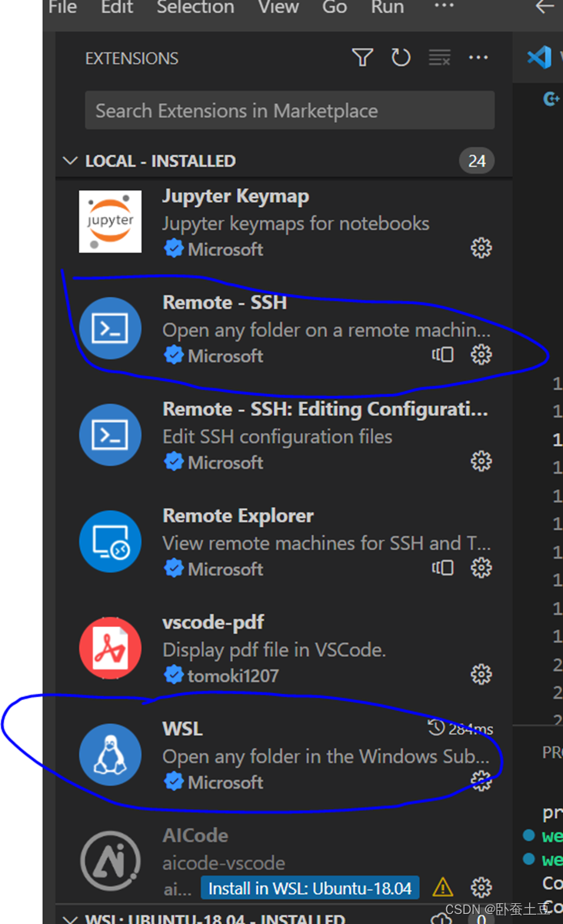Open the Selection menu
Image resolution: width=563 pixels, height=924 pixels.
(195, 8)
